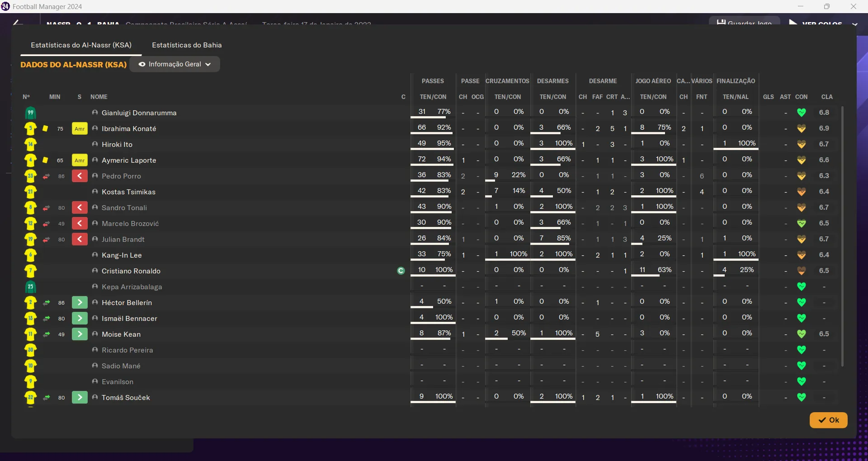Click Sandro Tonali's red substituted-off arrow
868x461 pixels.
click(x=80, y=208)
